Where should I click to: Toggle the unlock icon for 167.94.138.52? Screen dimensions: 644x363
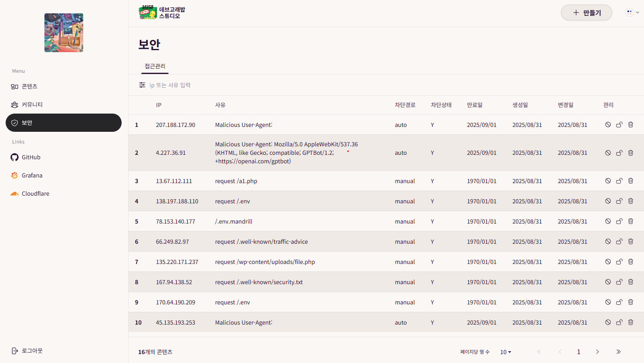point(619,282)
